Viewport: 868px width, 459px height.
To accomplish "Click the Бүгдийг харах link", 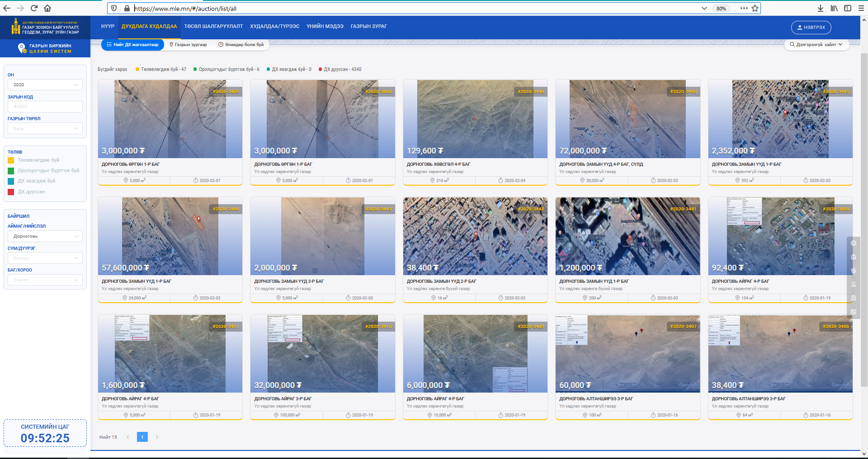I will (x=112, y=70).
